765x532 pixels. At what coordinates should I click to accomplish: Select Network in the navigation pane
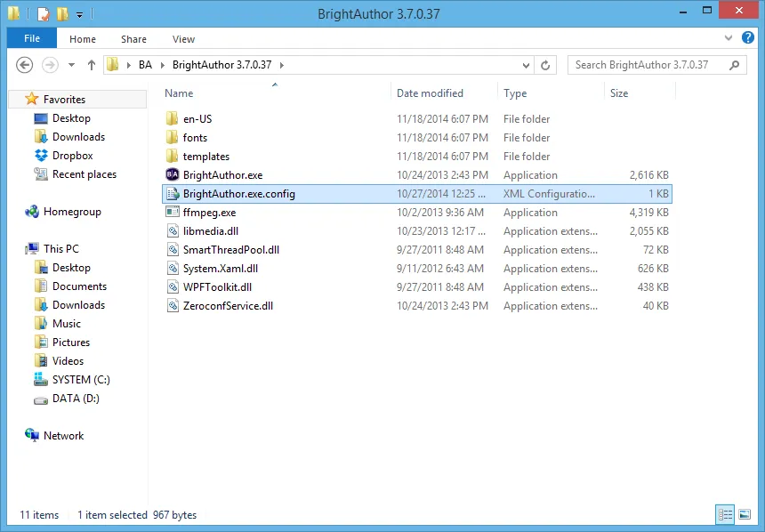(63, 435)
